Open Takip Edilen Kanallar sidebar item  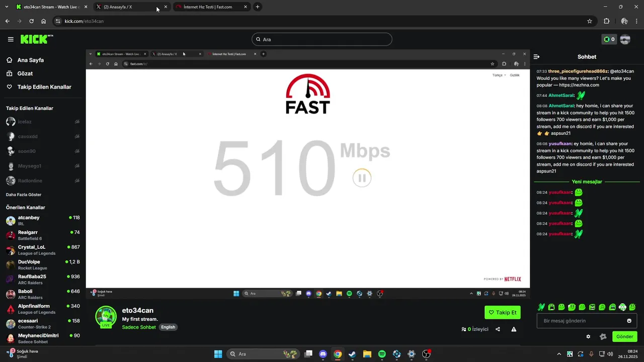click(x=44, y=87)
